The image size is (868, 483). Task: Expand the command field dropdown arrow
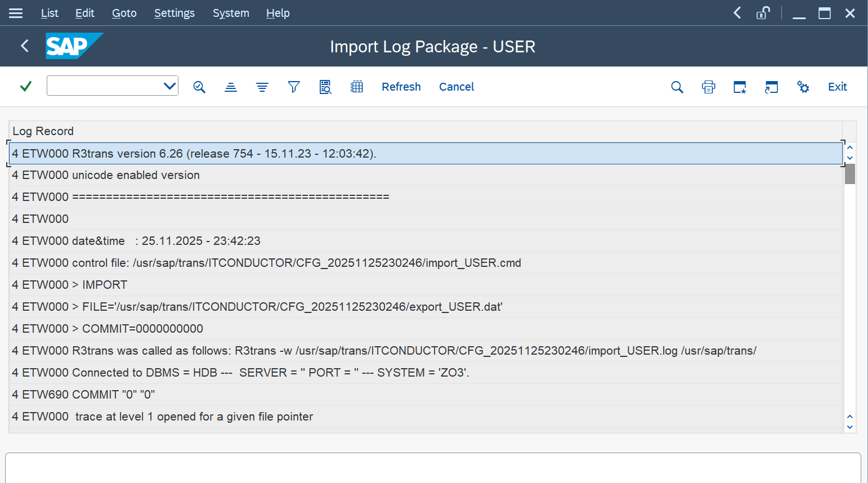(169, 86)
